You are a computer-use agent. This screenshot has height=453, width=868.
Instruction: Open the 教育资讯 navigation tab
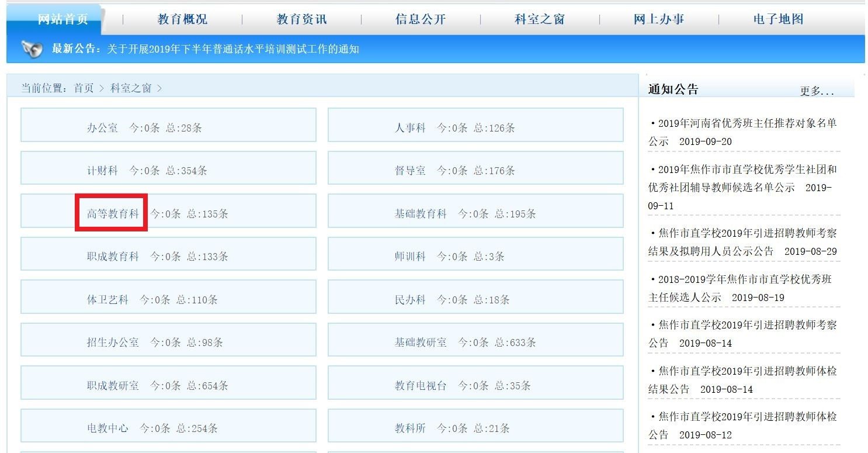[x=301, y=18]
